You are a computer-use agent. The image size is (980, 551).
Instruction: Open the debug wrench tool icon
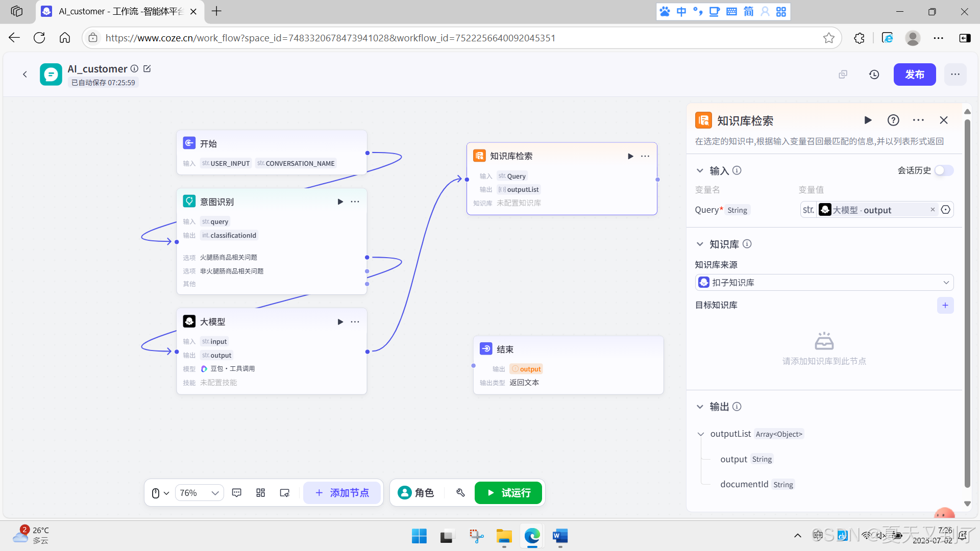pos(460,493)
